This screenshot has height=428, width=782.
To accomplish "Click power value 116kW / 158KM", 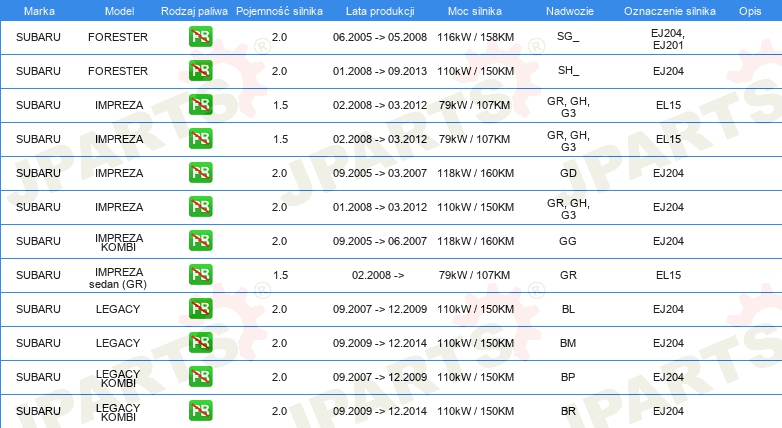I will [x=475, y=37].
